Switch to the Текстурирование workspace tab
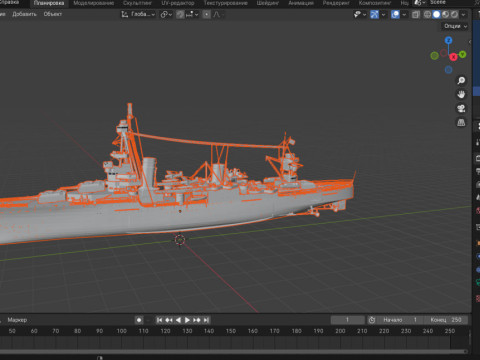The height and width of the screenshot is (360, 480). point(226,3)
